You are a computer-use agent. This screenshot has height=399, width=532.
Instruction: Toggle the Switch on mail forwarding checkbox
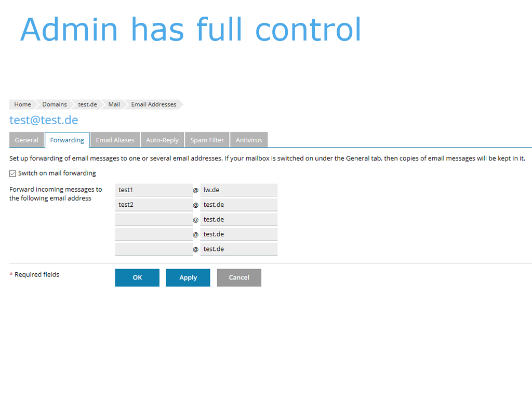pos(12,174)
